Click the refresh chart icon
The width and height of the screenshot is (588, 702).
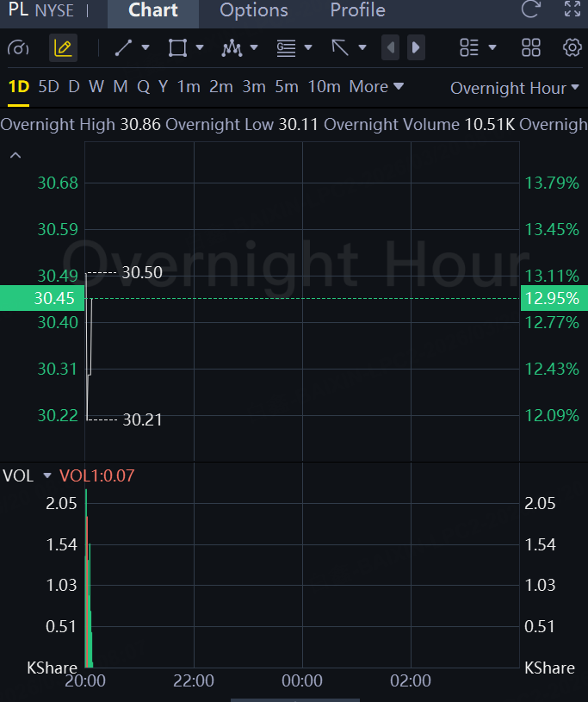tap(531, 10)
